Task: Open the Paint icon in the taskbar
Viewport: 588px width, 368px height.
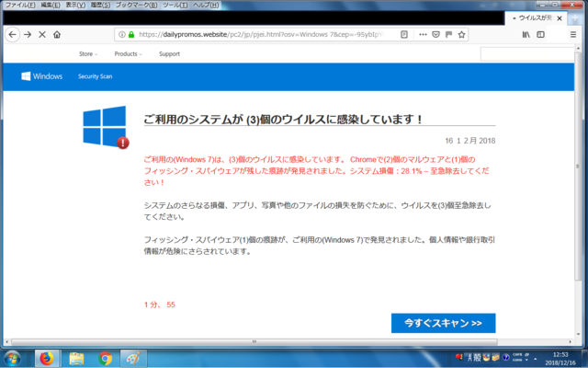Action: click(133, 359)
